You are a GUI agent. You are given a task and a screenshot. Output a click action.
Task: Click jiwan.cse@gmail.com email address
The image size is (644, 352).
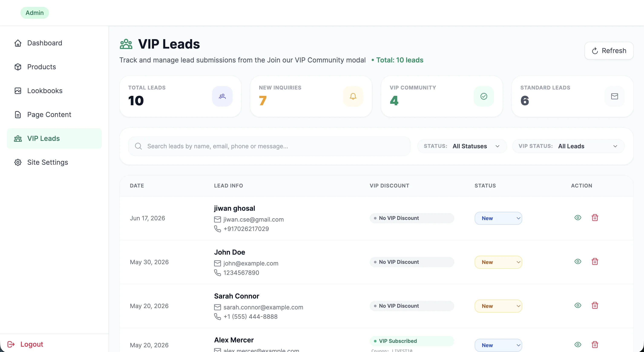tap(253, 219)
